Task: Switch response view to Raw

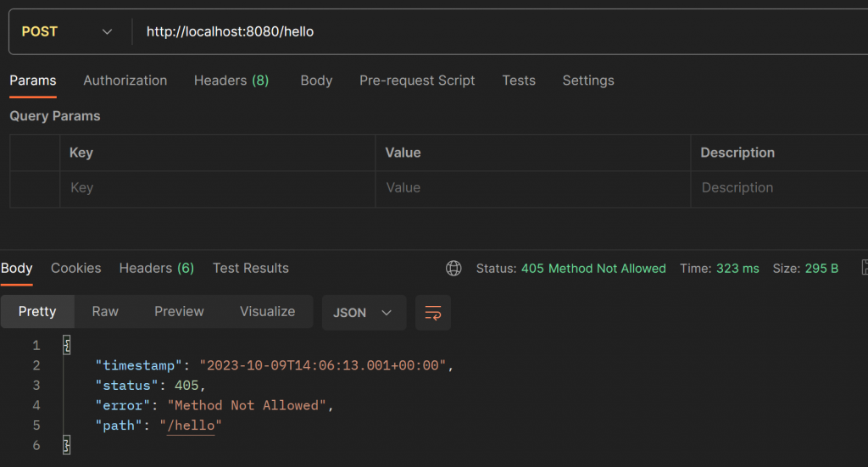Action: pos(105,312)
